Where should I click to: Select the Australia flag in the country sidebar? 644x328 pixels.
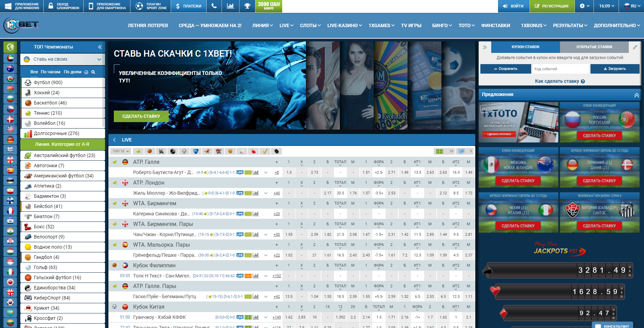[x=10, y=69]
